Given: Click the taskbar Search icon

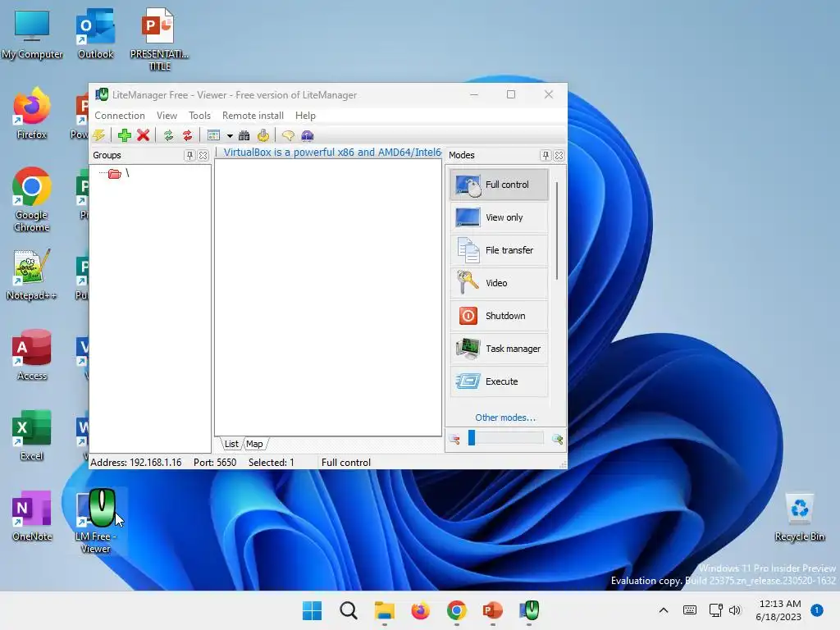Looking at the screenshot, I should coord(348,610).
